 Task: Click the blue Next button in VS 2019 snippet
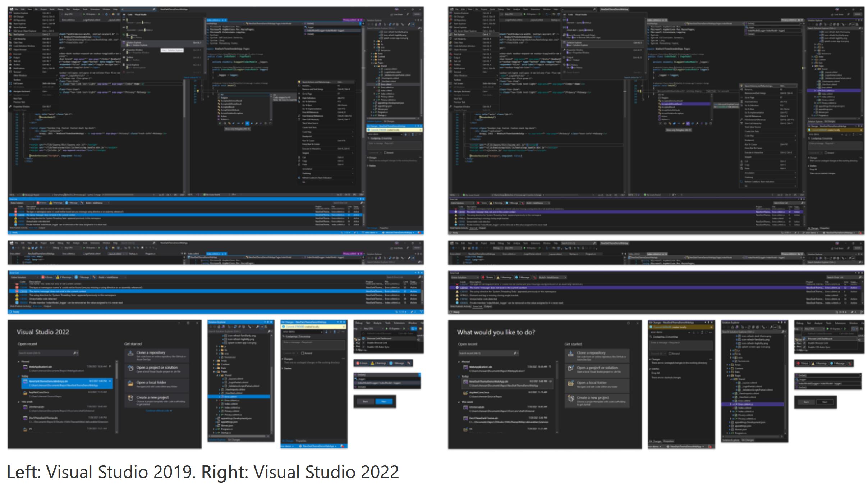(x=384, y=401)
